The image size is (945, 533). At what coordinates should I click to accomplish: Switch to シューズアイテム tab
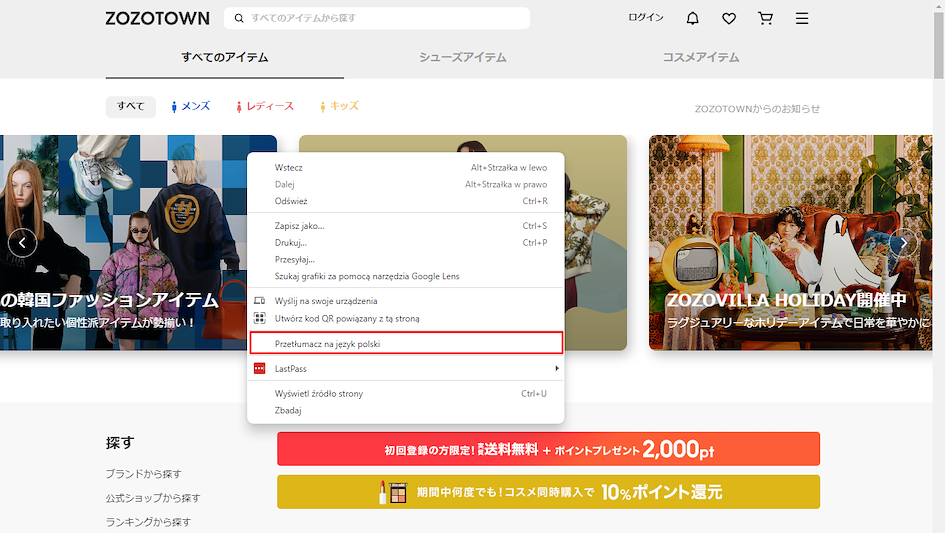click(x=463, y=58)
